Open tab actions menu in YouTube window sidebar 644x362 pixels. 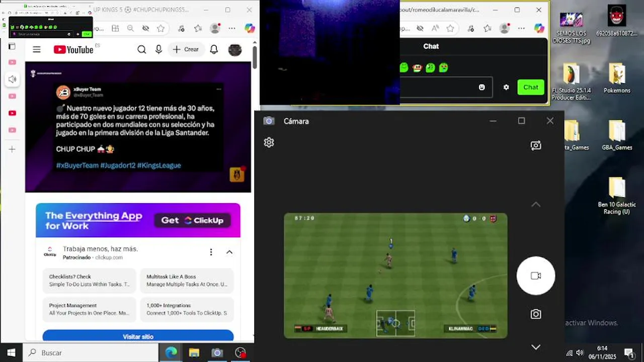click(12, 46)
